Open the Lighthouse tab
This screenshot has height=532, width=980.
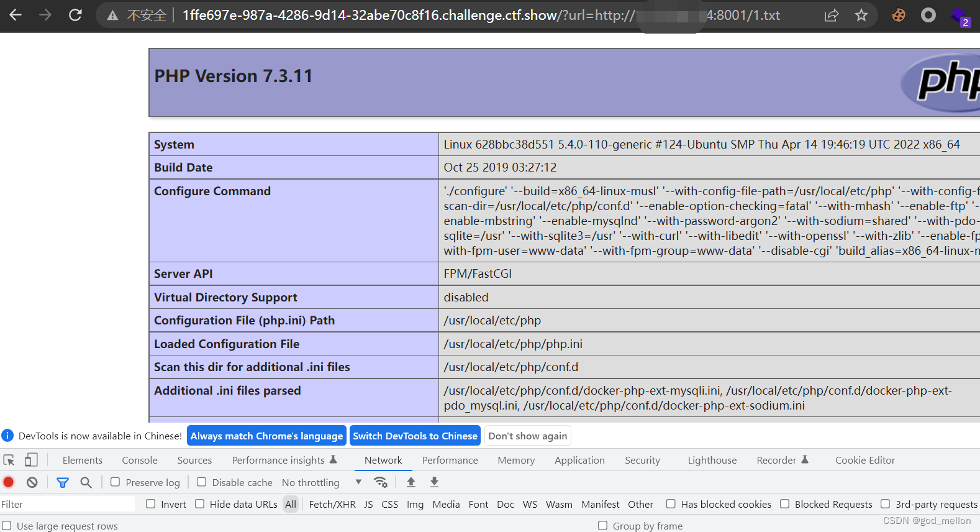(x=712, y=461)
